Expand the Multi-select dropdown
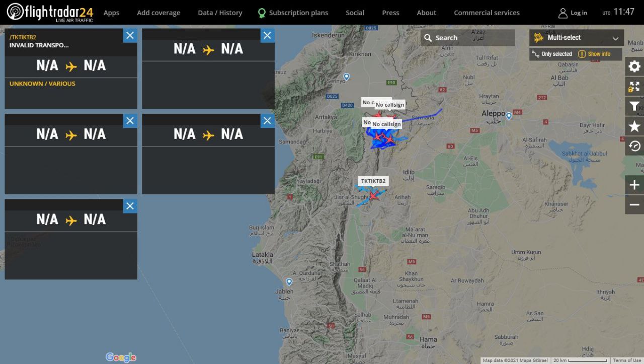644x364 pixels. click(577, 38)
